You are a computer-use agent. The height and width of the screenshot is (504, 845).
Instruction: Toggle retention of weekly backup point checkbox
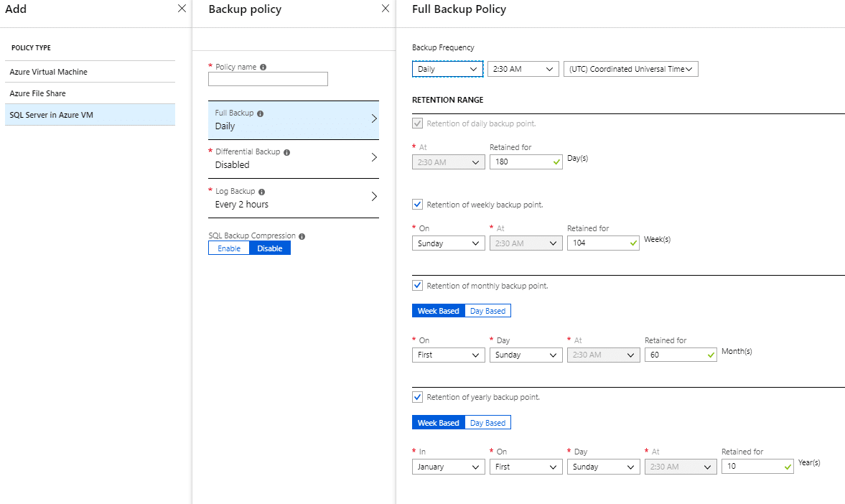(x=417, y=205)
